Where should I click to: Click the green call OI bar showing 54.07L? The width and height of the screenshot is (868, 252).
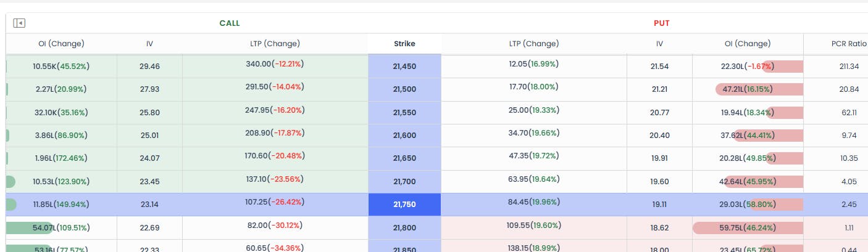[x=31, y=228]
